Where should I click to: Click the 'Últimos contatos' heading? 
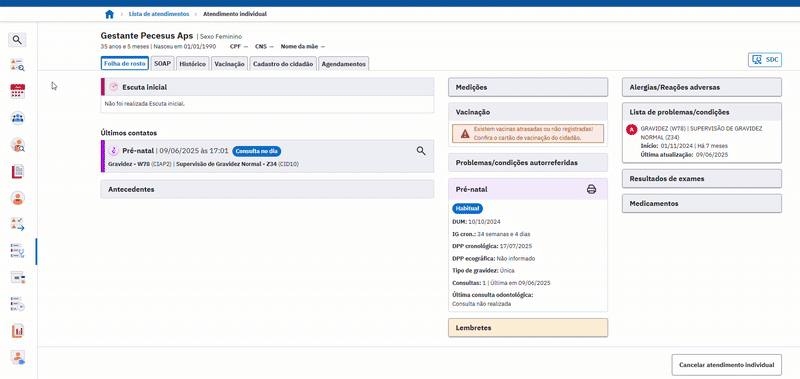tap(129, 133)
